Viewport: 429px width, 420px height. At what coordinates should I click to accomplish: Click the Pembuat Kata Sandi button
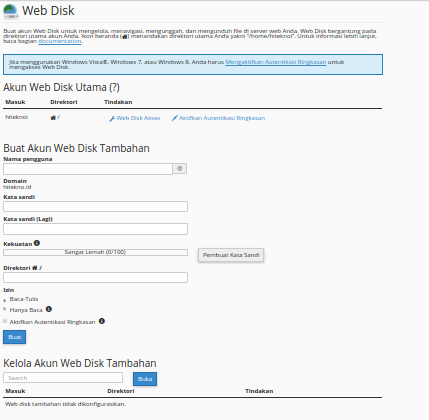tap(231, 255)
